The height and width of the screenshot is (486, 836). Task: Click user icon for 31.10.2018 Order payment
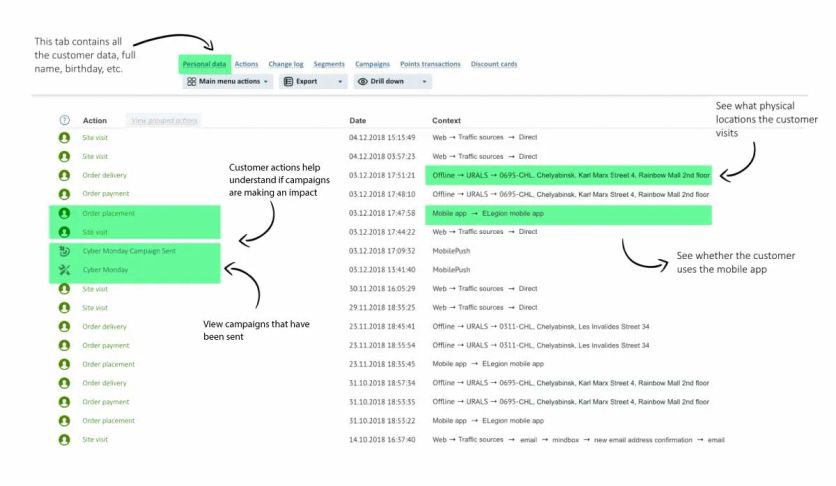click(x=65, y=402)
